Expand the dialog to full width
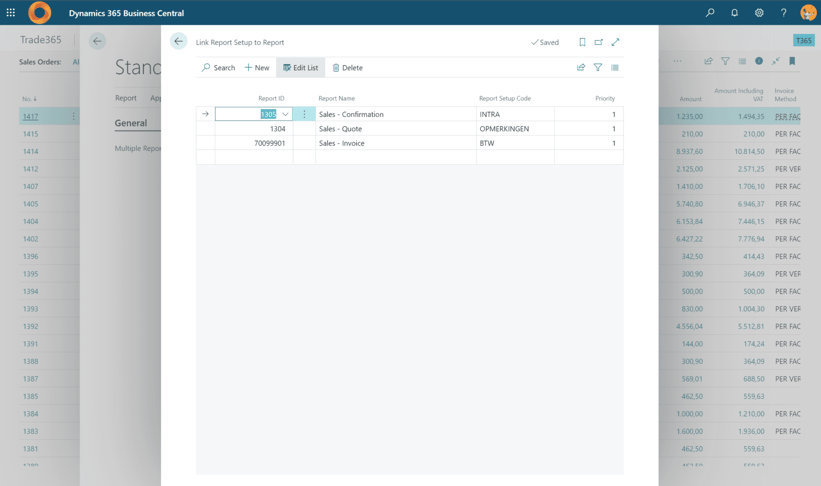Viewport: 821px width, 486px height. pos(615,42)
